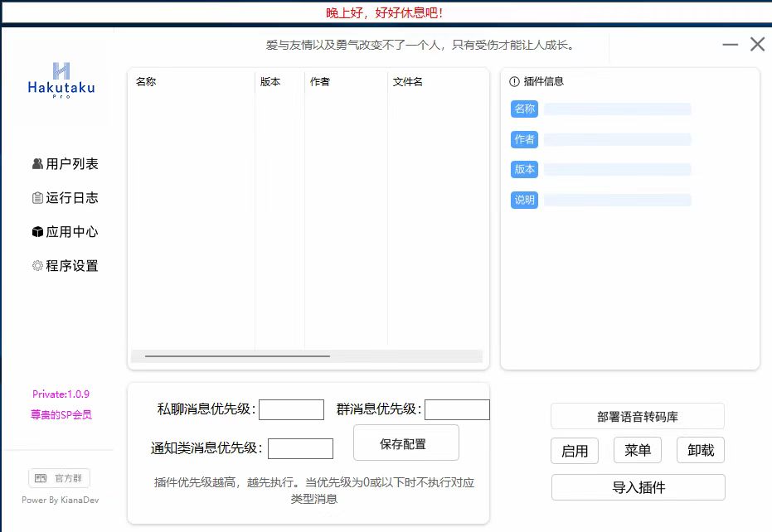
Task: Deploy the voice transcoding library 部署语音转码库
Action: point(638,415)
